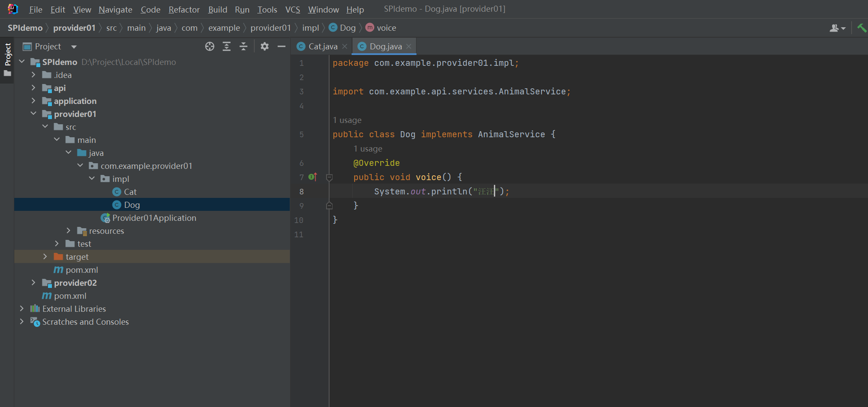868x407 pixels.
Task: Expand the resources folder
Action: point(68,230)
